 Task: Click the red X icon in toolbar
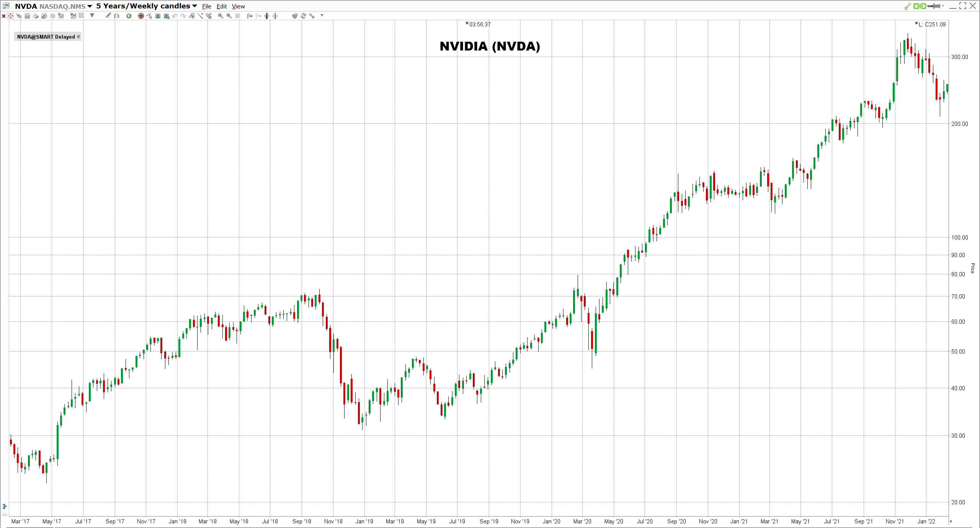point(4,16)
